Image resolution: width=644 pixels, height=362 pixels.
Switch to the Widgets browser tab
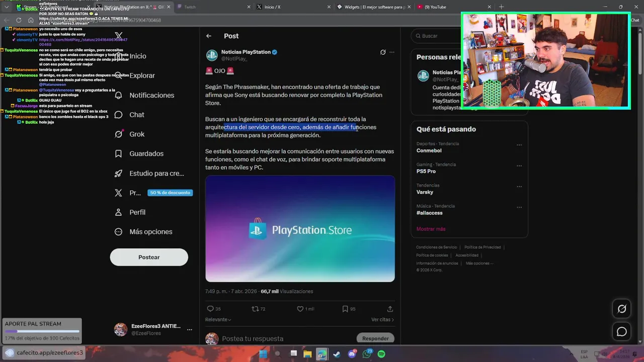373,7
